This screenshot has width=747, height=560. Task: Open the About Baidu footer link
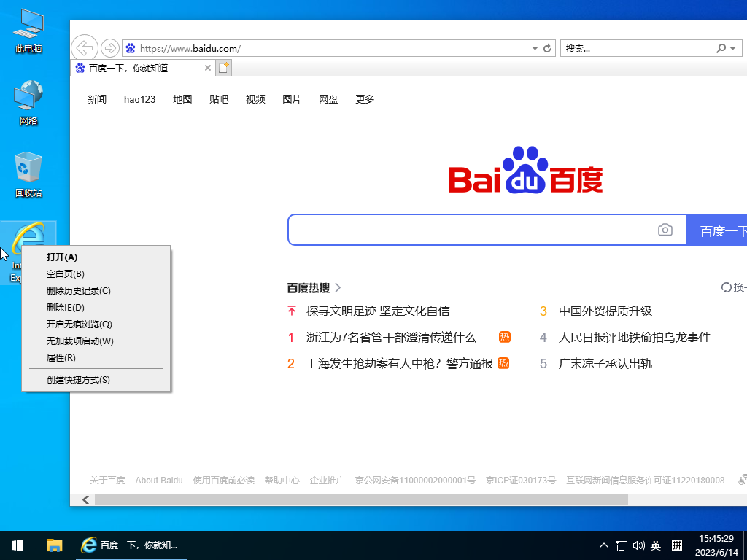point(159,480)
